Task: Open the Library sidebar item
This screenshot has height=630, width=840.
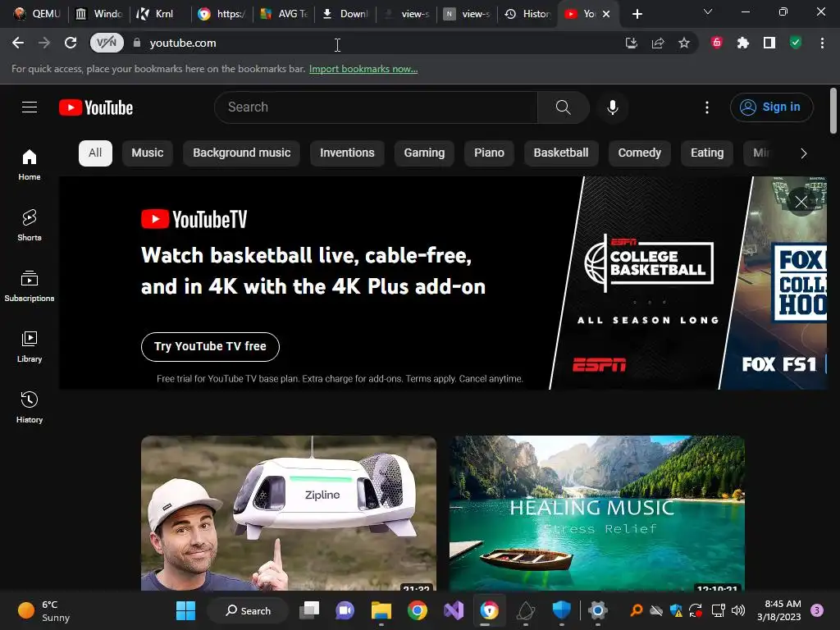Action: 30,347
